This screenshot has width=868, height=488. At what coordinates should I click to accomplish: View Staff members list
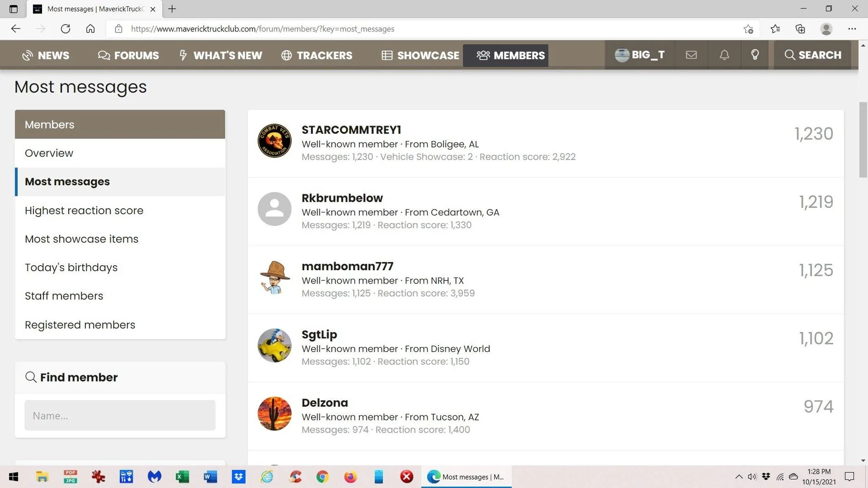tap(120, 296)
